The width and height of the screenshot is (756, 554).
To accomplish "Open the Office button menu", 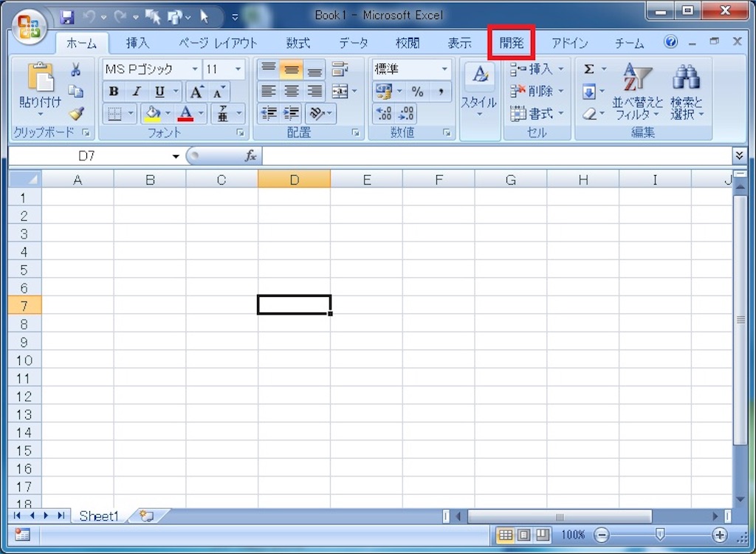I will point(30,26).
